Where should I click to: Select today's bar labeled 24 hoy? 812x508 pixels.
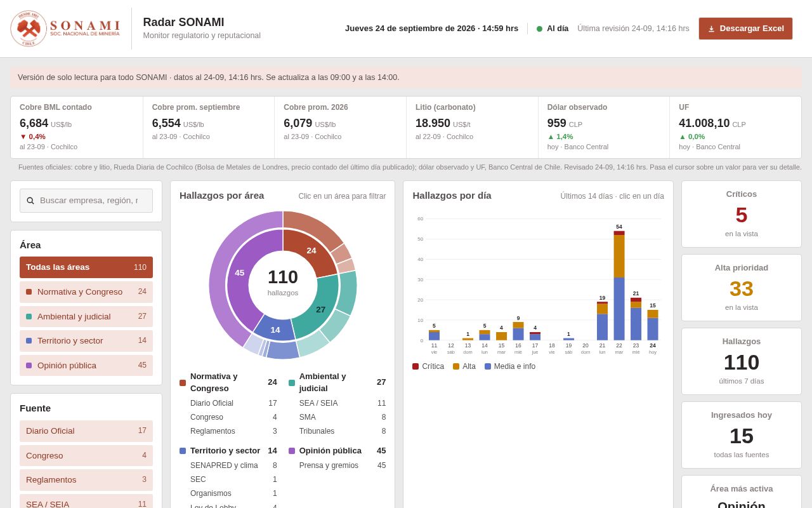[653, 325]
